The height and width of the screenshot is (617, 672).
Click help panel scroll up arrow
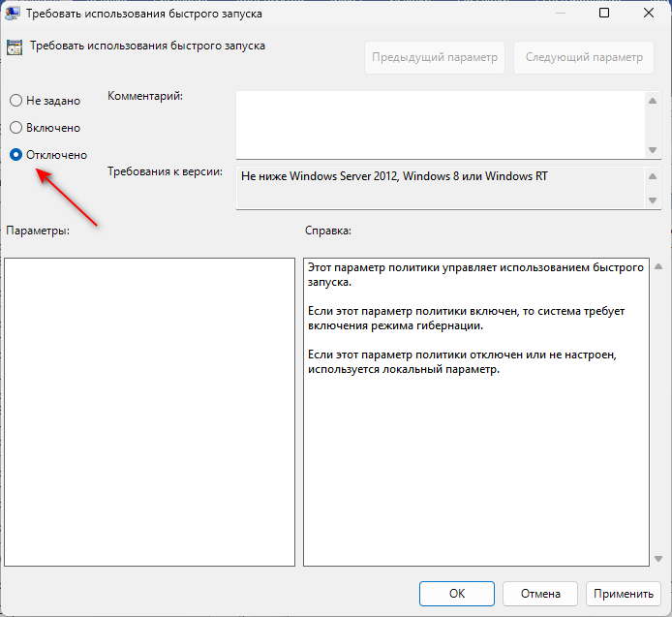[658, 266]
